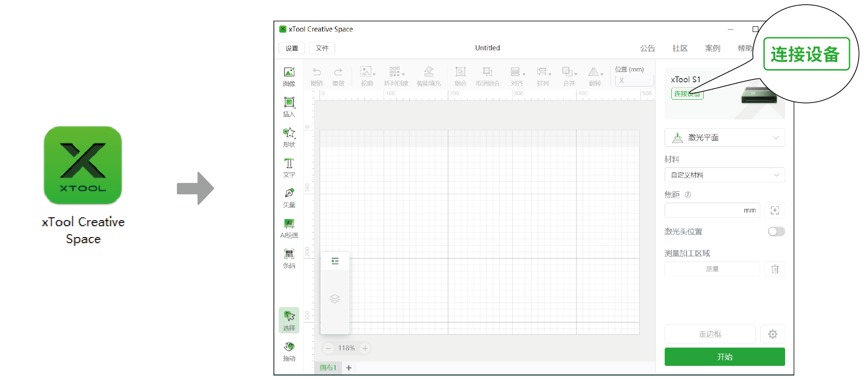Click the 连接设备 button under xTool S1
This screenshot has height=380, width=868.
click(x=687, y=94)
